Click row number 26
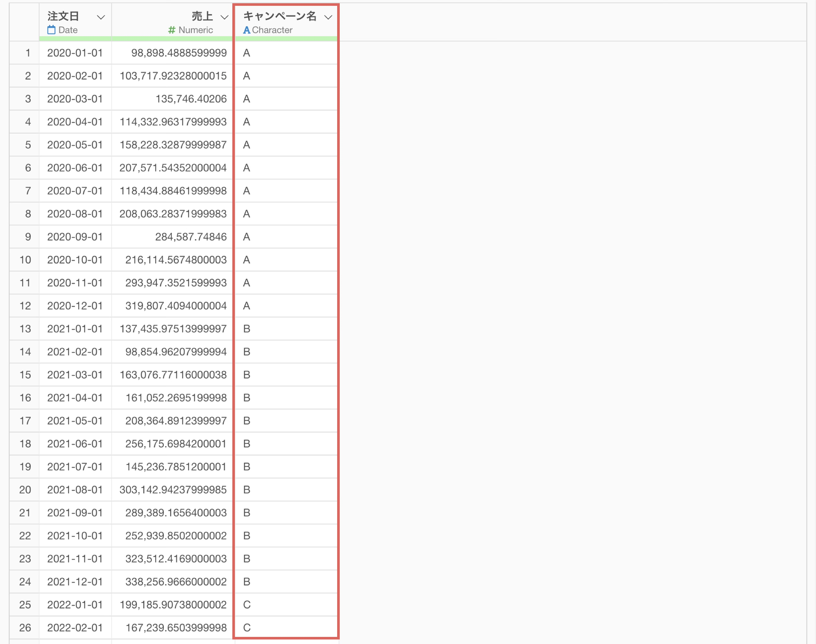The image size is (816, 644). coord(25,628)
